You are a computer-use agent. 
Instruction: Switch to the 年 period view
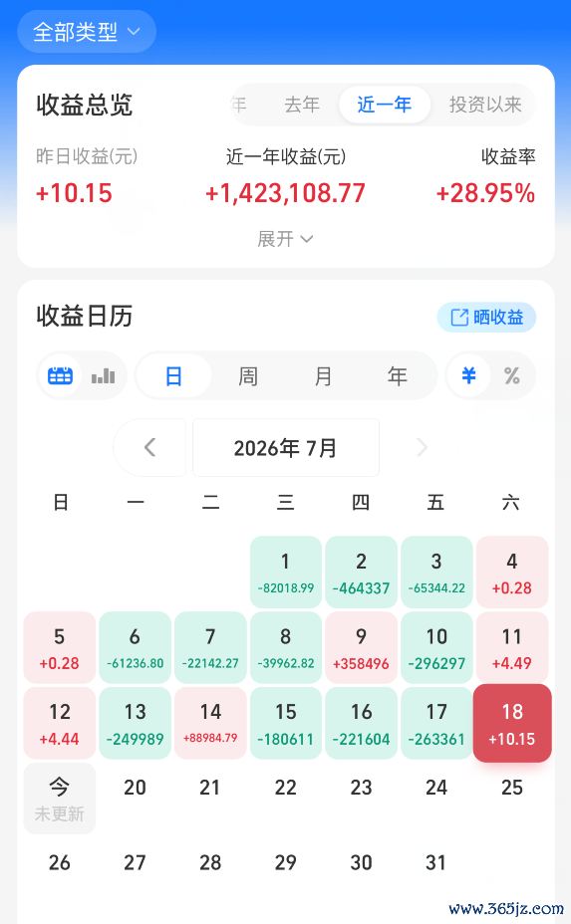397,375
